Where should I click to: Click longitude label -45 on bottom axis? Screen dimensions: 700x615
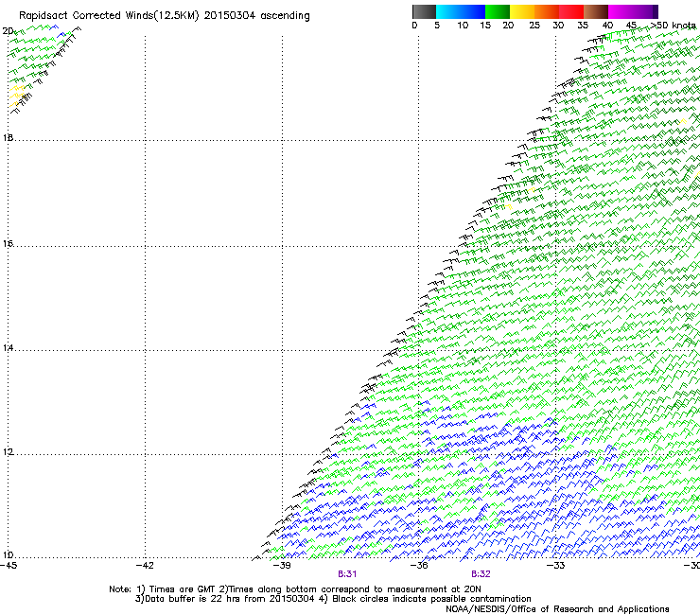(x=9, y=566)
